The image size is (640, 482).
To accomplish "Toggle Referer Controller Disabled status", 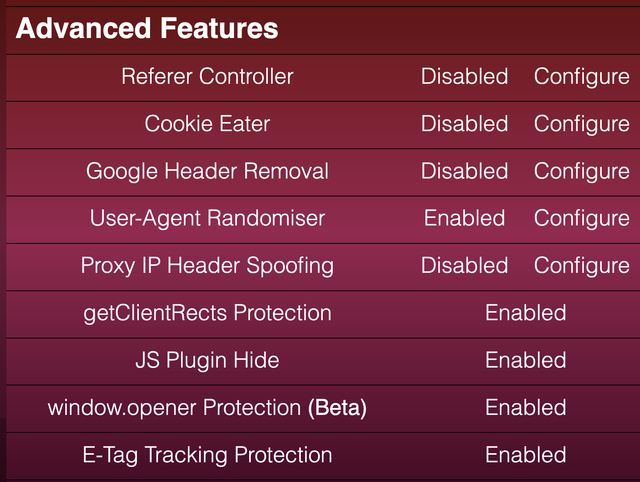I will click(x=464, y=77).
